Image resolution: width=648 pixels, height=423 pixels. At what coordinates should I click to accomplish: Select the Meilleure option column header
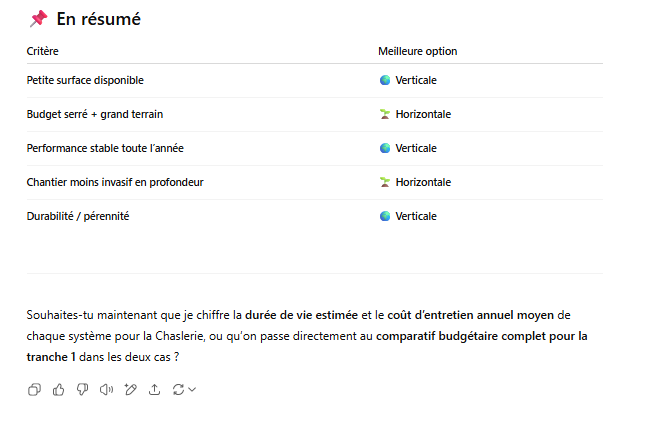tap(417, 51)
